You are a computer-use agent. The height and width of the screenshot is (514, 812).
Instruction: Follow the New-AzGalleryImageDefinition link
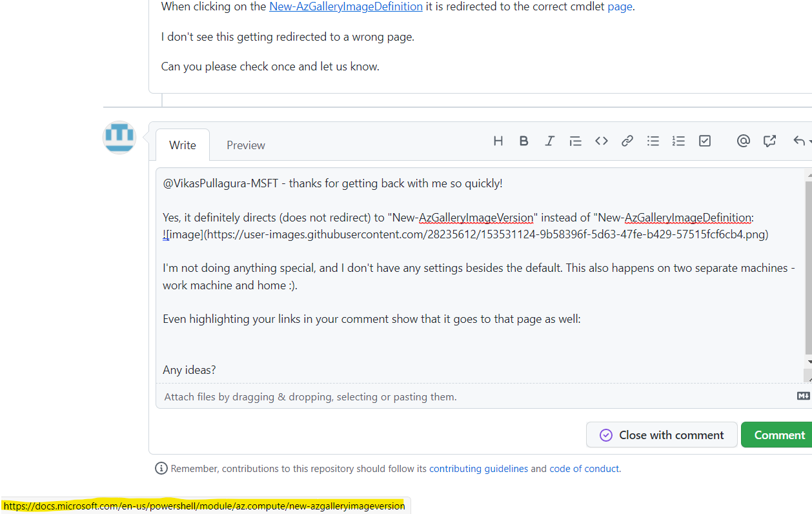[345, 6]
